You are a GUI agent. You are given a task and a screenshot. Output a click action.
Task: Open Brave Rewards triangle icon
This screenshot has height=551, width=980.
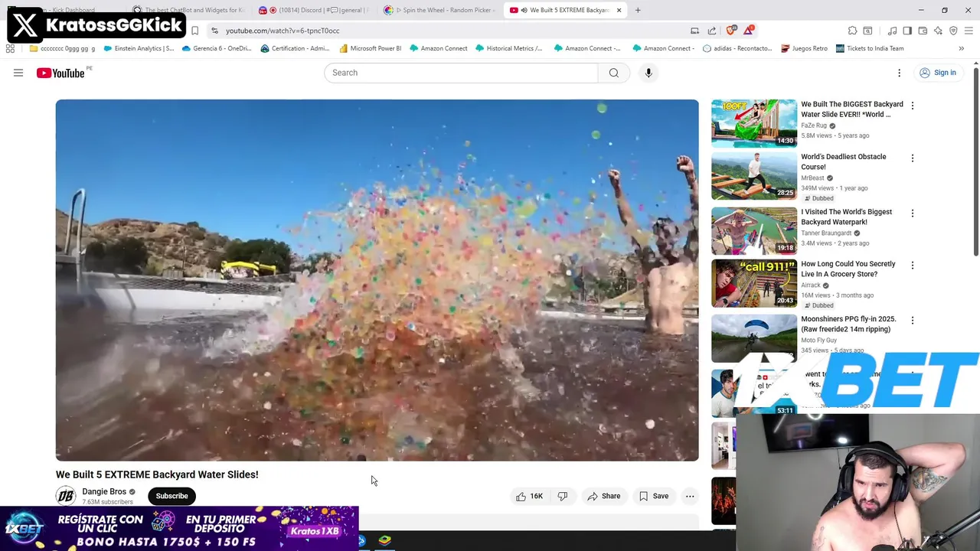click(x=749, y=31)
